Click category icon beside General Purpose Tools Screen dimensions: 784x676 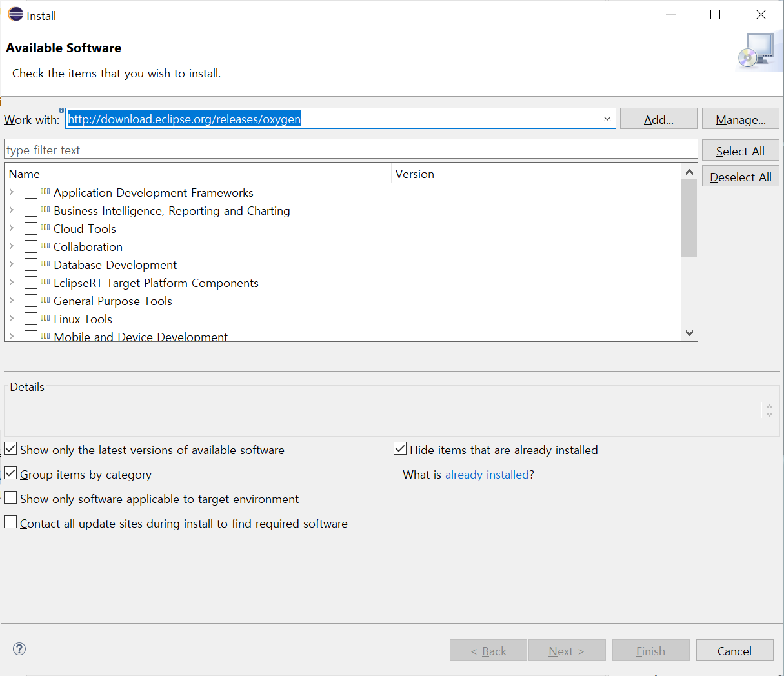pyautogui.click(x=45, y=300)
